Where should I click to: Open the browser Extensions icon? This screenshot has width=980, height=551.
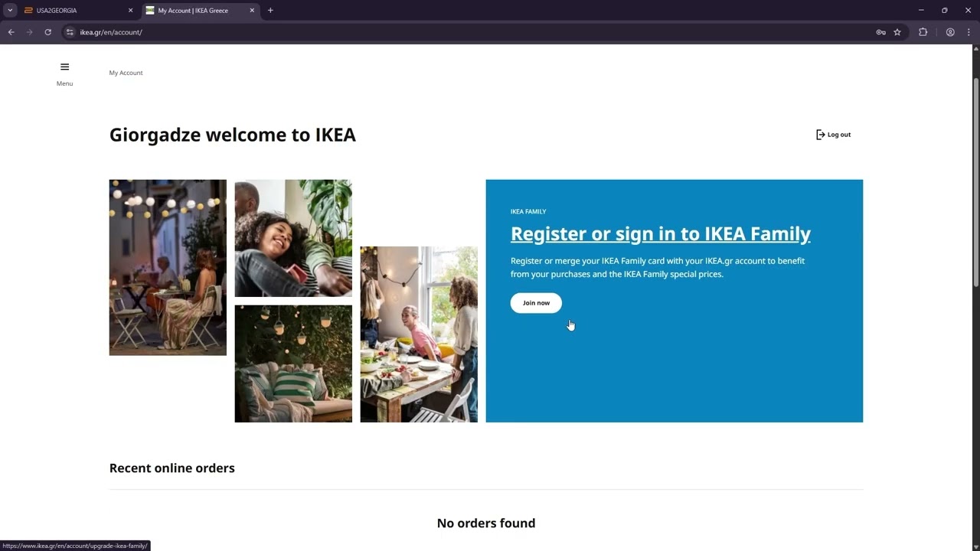(x=923, y=32)
